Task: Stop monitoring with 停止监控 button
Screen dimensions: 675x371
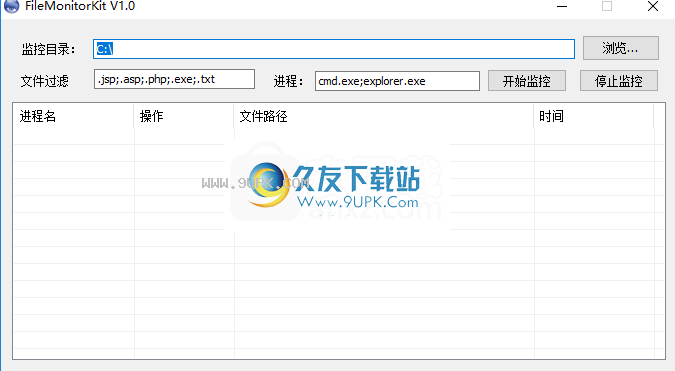Action: 619,81
